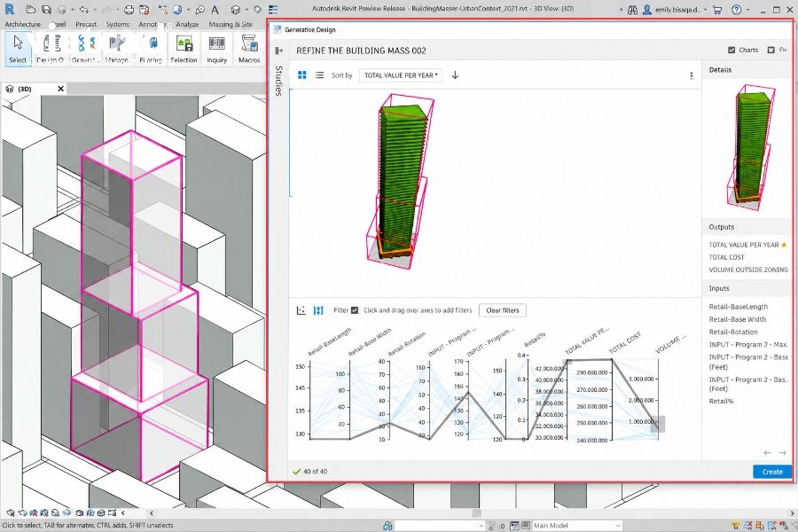Open the Revit application menu logo
Viewport: 798px width, 532px height.
[x=9, y=9]
